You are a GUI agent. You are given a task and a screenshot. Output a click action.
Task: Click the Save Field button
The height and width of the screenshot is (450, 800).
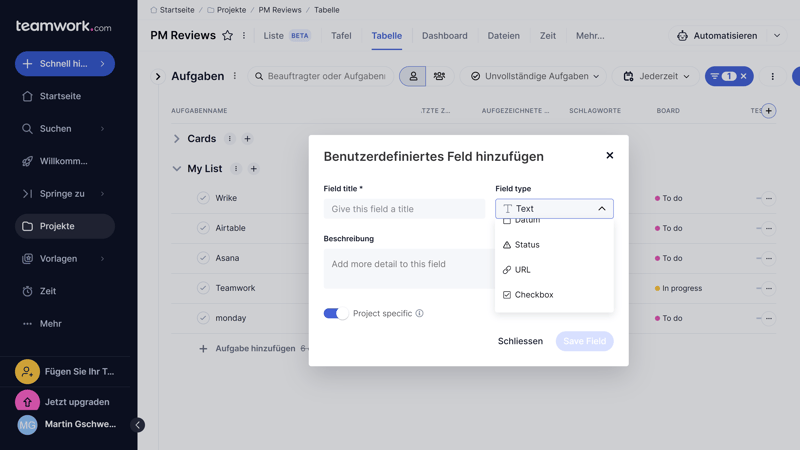tap(584, 341)
